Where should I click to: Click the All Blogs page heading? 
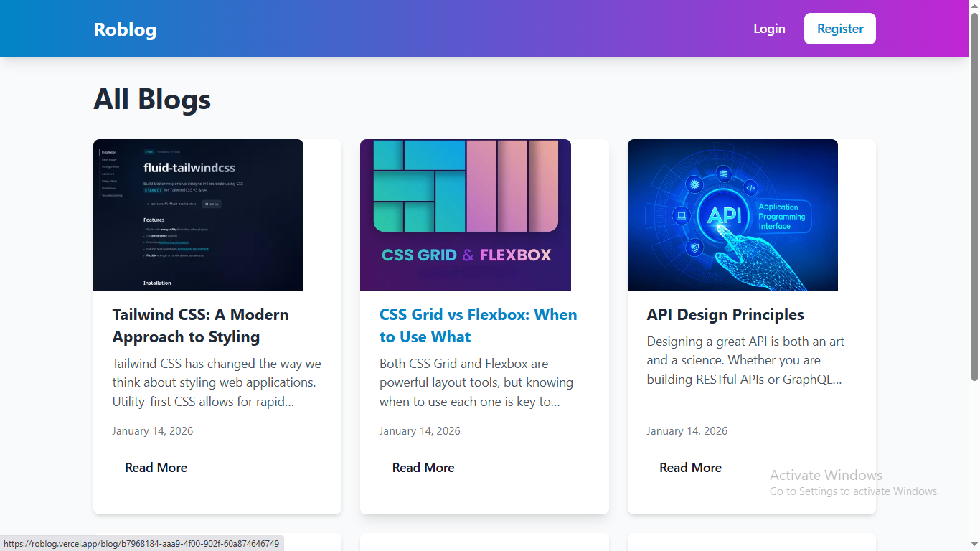pos(152,99)
